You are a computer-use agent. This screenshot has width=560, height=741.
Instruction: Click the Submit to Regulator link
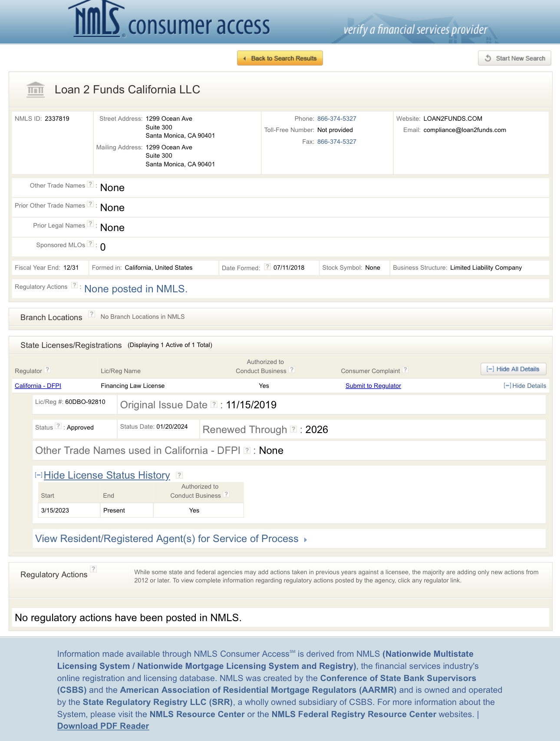pyautogui.click(x=373, y=386)
